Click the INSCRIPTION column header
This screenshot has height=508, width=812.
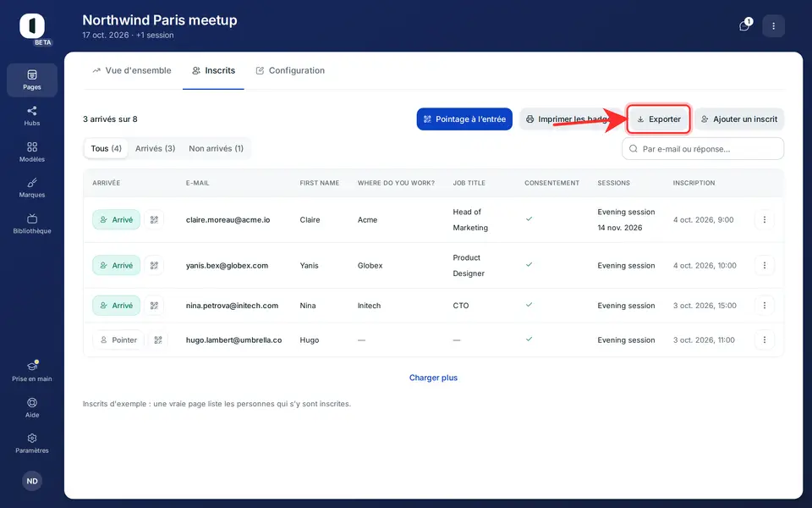click(x=694, y=183)
